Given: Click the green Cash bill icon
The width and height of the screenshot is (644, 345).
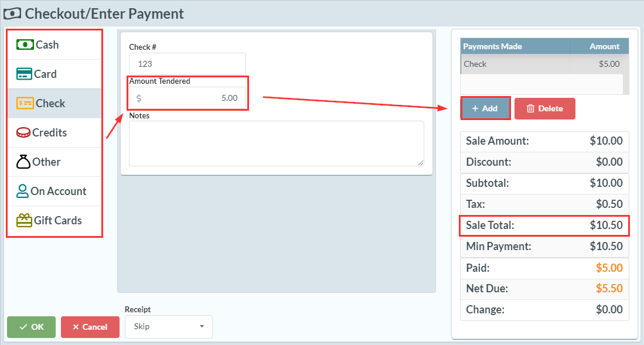Looking at the screenshot, I should tap(25, 45).
